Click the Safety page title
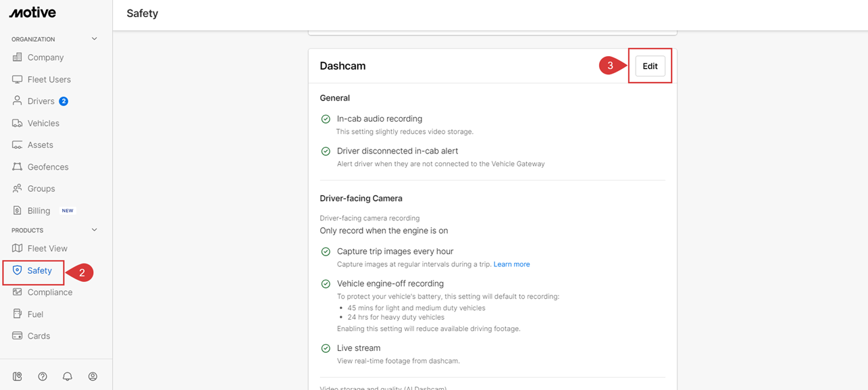This screenshot has height=390, width=868. tap(142, 14)
